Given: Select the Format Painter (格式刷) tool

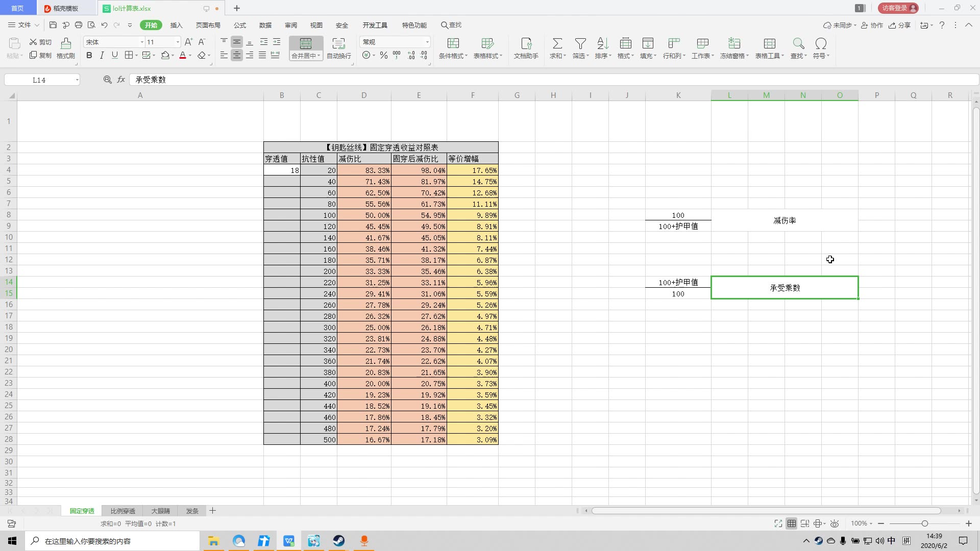Looking at the screenshot, I should tap(66, 48).
